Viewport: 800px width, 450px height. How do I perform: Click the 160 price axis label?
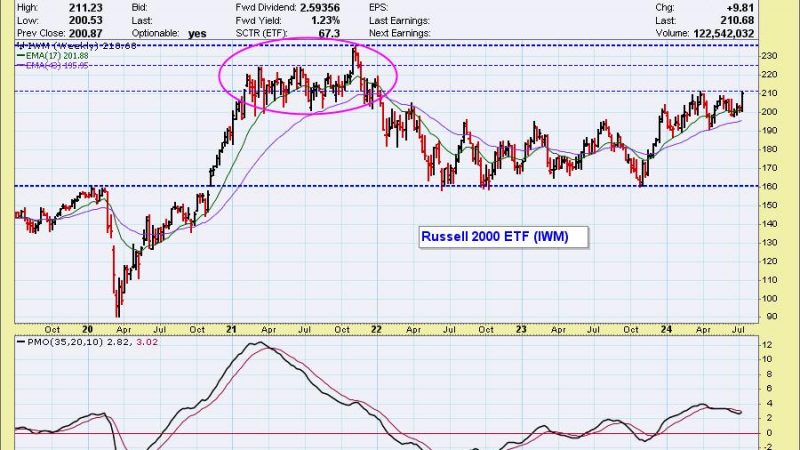click(x=769, y=187)
